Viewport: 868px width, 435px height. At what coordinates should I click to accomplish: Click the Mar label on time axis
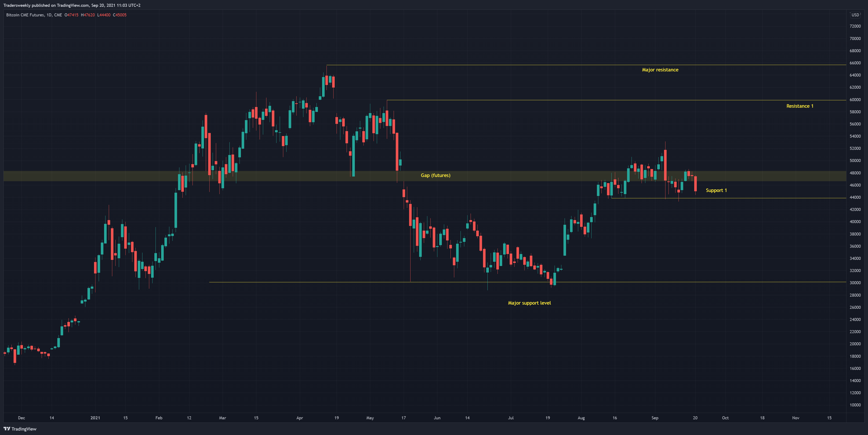[222, 418]
